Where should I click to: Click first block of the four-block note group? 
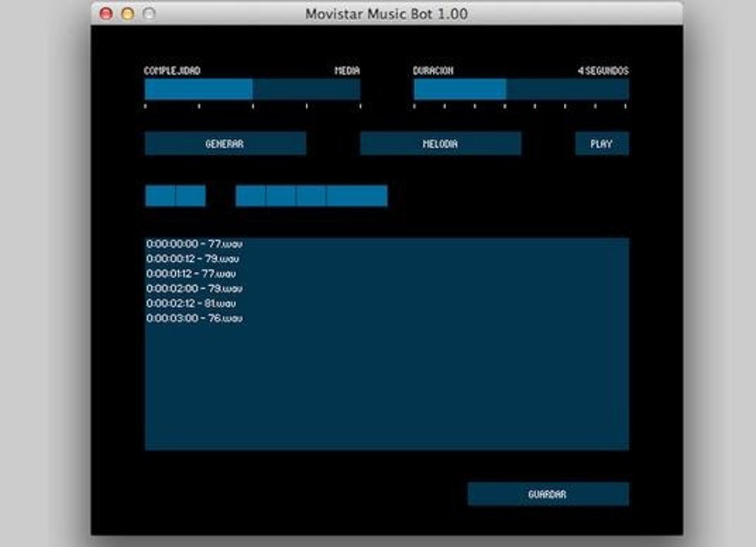(251, 196)
